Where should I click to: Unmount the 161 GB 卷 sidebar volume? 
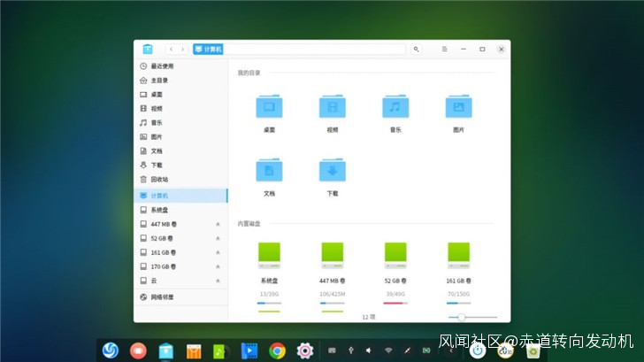point(218,252)
